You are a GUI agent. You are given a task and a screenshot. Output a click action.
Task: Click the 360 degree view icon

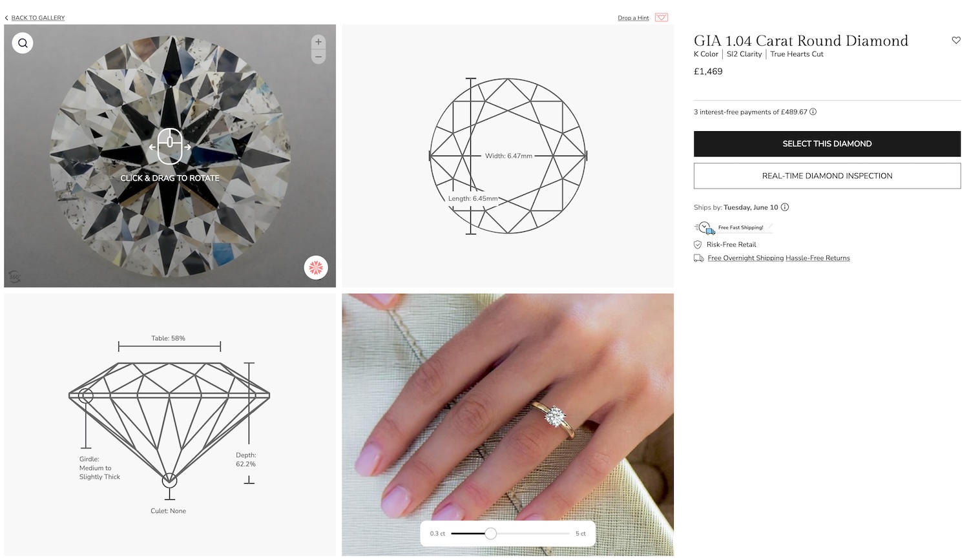[14, 276]
